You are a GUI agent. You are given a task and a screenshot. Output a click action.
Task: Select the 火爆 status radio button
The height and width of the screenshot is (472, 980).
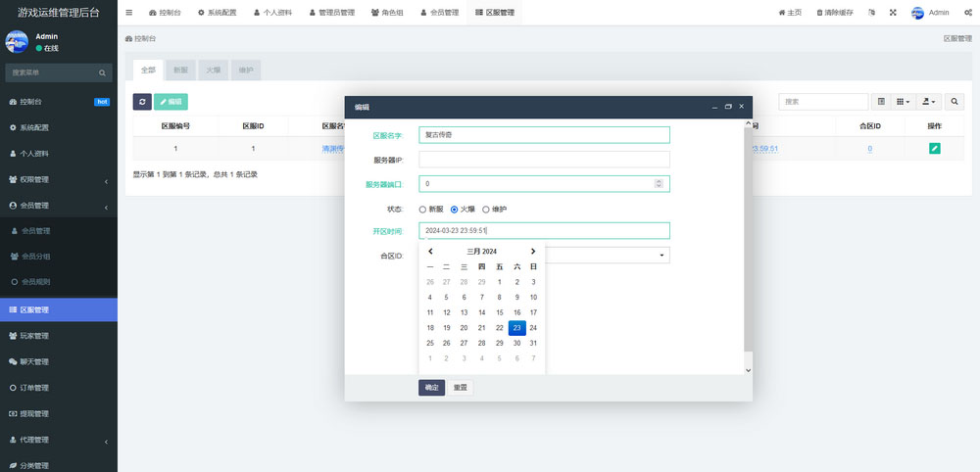point(454,209)
